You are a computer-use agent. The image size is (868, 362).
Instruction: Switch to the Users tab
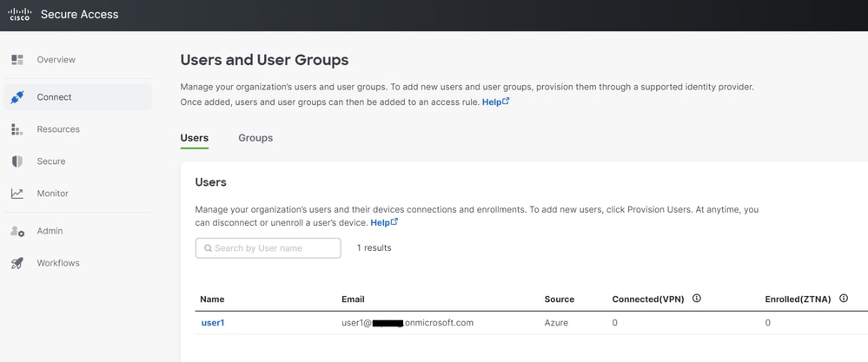(x=195, y=138)
